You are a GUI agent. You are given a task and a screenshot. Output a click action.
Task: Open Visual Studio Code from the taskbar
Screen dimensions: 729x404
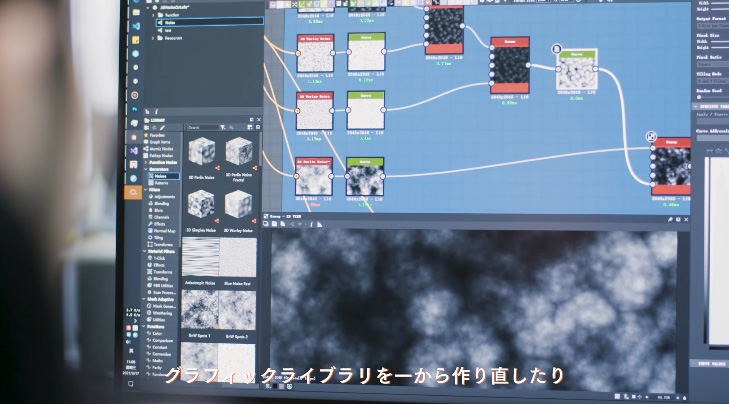click(x=135, y=26)
